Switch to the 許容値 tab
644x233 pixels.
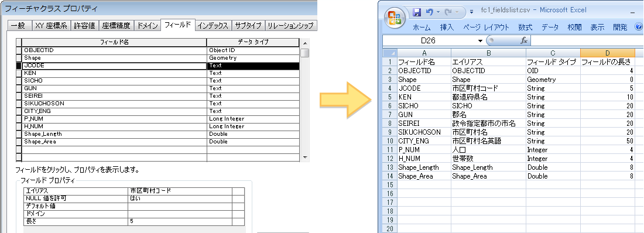coord(85,26)
